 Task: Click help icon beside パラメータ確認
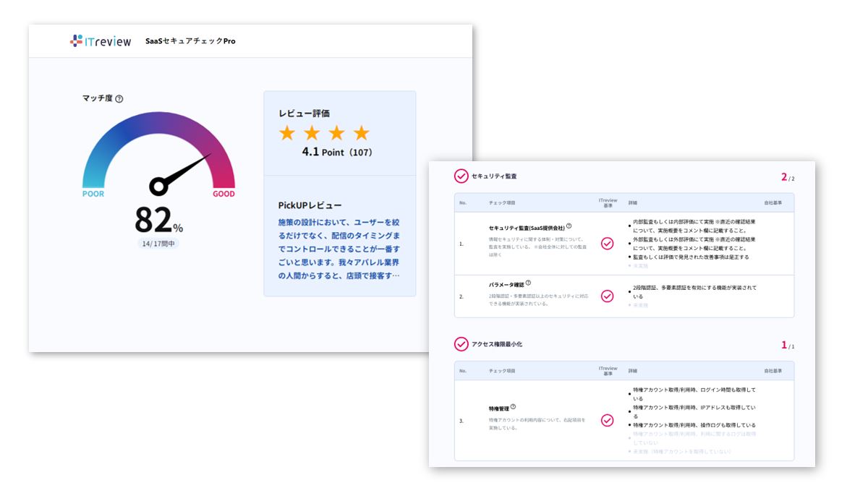point(528,283)
